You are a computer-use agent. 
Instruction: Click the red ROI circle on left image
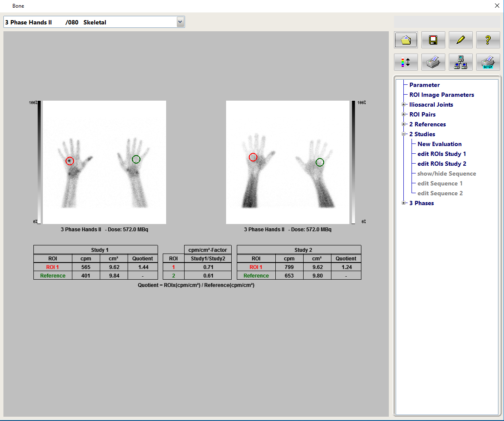pyautogui.click(x=70, y=161)
